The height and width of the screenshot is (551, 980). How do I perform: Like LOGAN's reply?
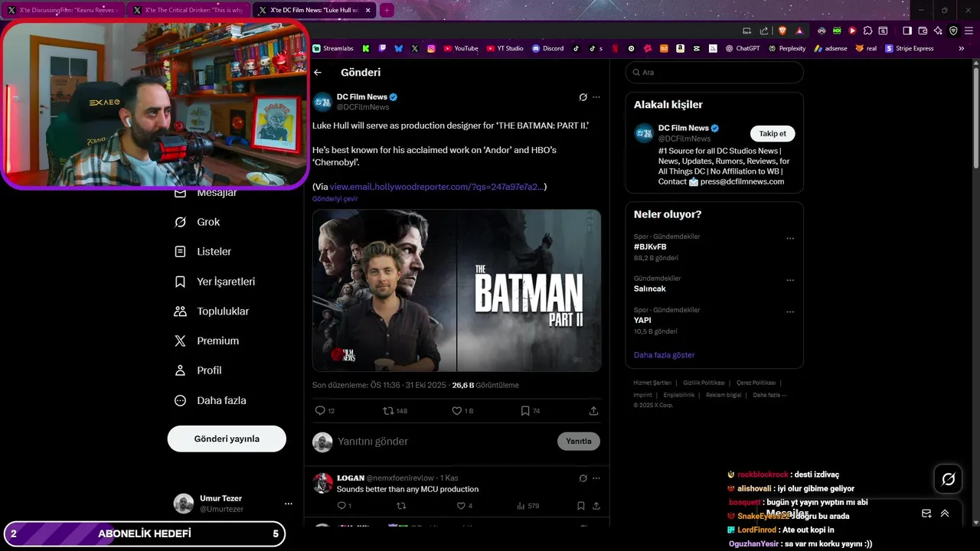[461, 506]
